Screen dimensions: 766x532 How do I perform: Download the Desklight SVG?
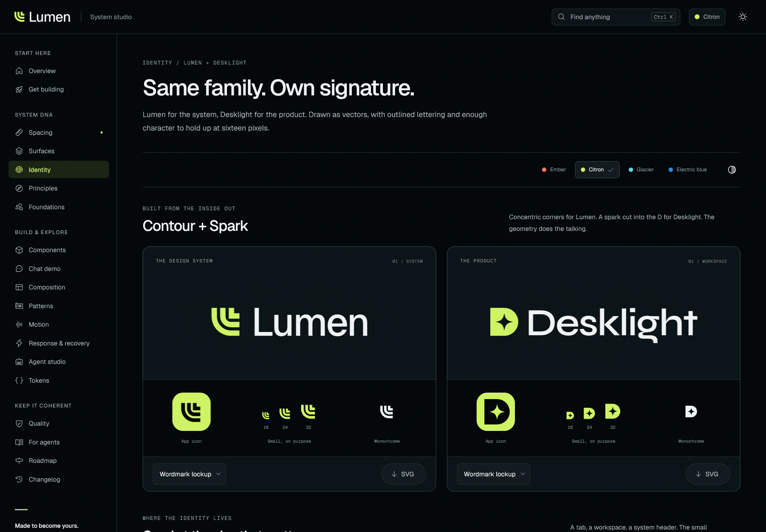pyautogui.click(x=708, y=474)
